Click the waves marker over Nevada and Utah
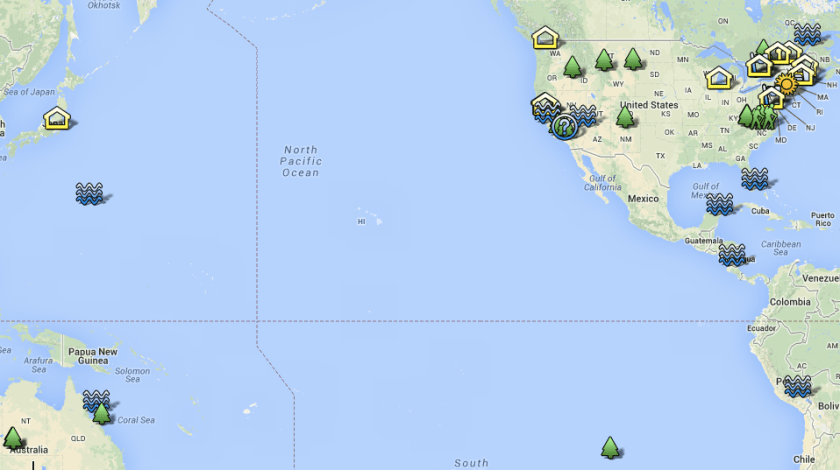840x470 pixels. [582, 115]
